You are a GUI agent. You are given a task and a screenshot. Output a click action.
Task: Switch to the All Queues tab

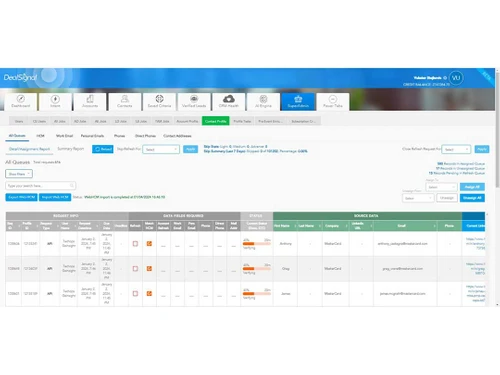click(17, 136)
